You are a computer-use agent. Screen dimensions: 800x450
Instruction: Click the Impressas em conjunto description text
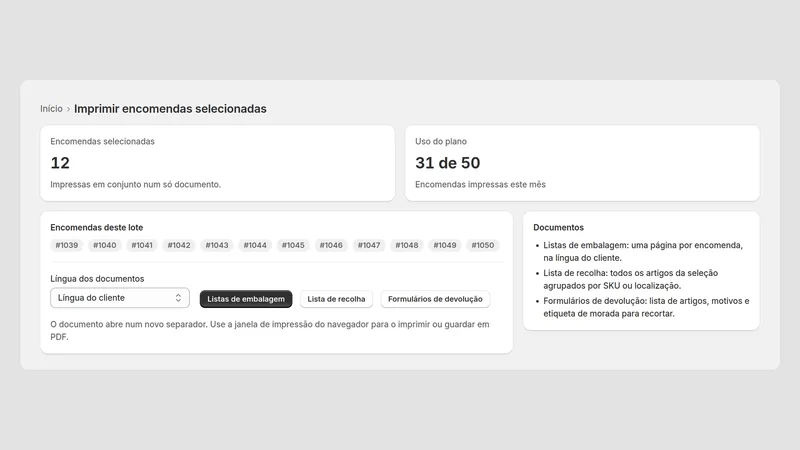(136, 184)
